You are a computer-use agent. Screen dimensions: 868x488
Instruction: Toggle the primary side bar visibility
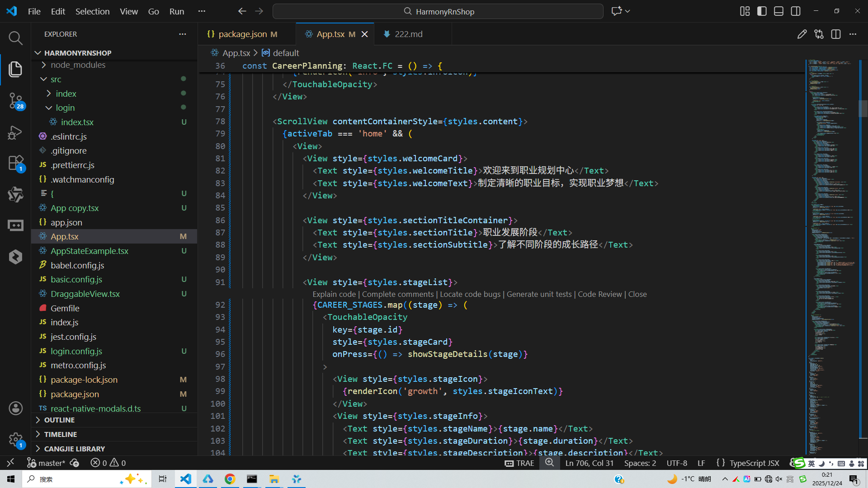click(762, 11)
